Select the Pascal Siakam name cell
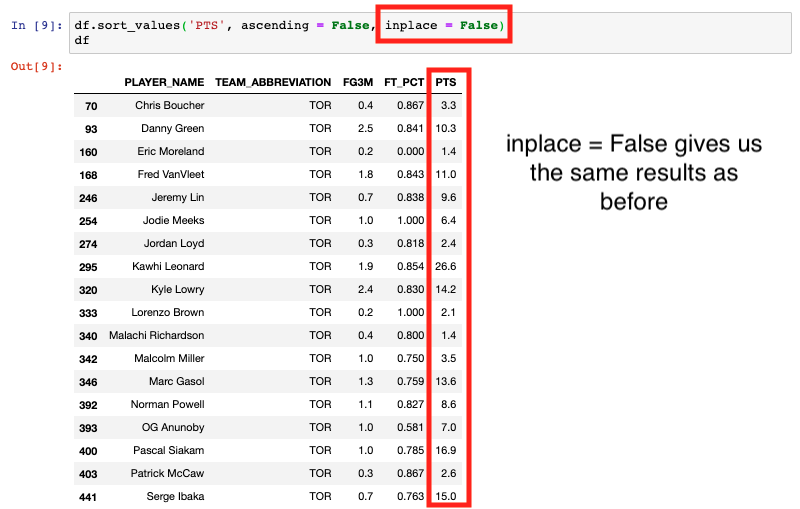 coord(168,450)
